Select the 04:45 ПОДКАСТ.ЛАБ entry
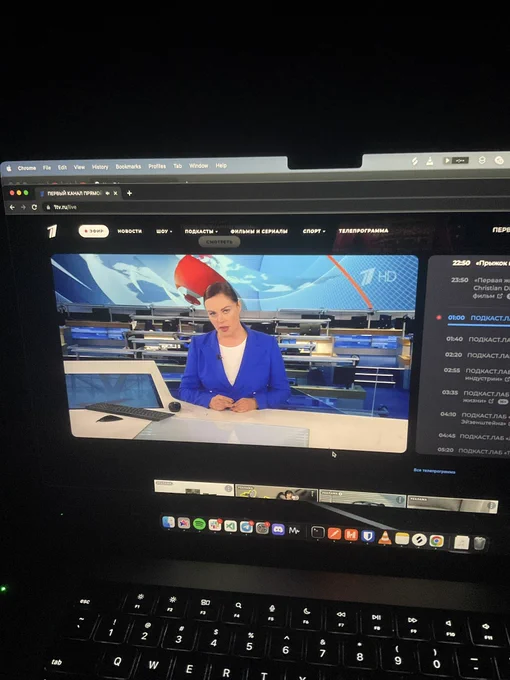 474,436
